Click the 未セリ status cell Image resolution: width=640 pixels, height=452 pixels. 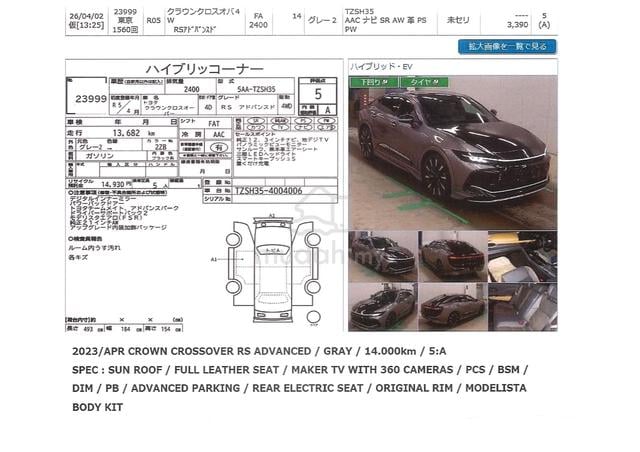click(458, 20)
